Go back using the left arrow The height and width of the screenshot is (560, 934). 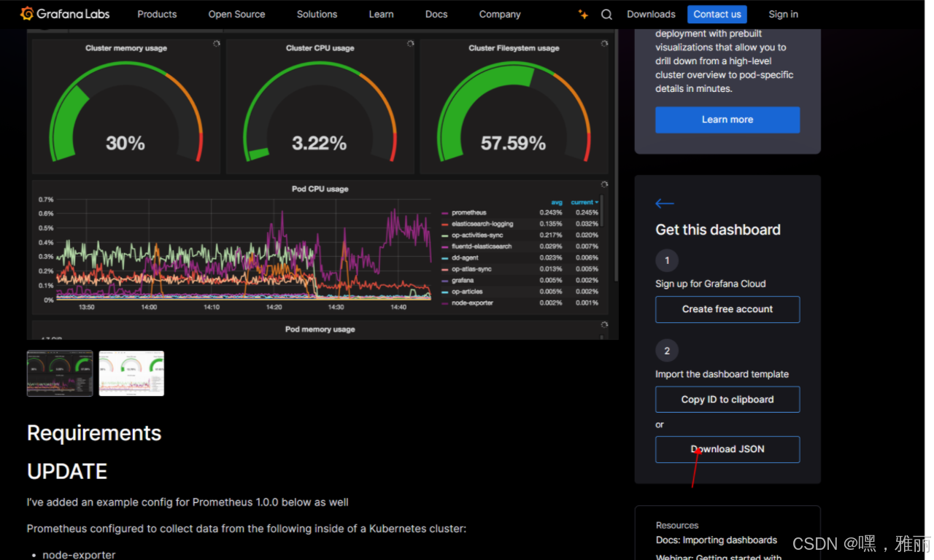point(665,203)
